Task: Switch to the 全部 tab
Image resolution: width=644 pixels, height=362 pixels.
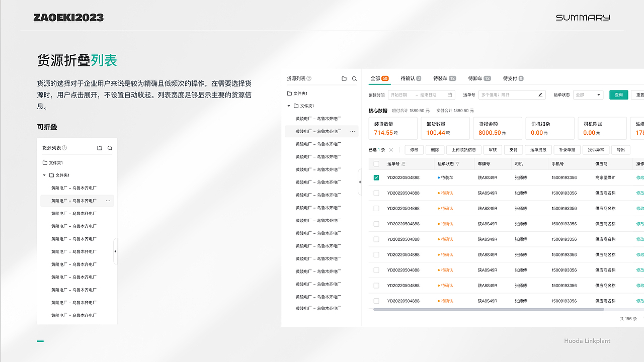Action: coord(379,78)
